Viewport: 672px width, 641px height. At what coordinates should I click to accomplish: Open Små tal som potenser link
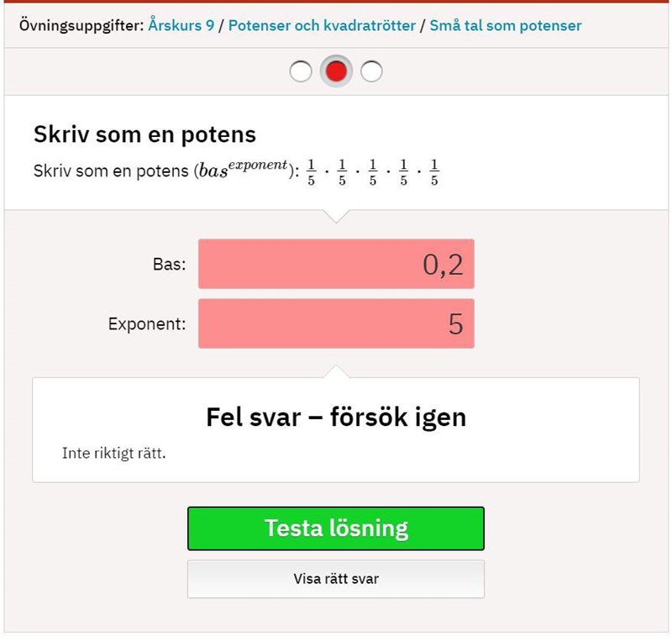point(505,25)
